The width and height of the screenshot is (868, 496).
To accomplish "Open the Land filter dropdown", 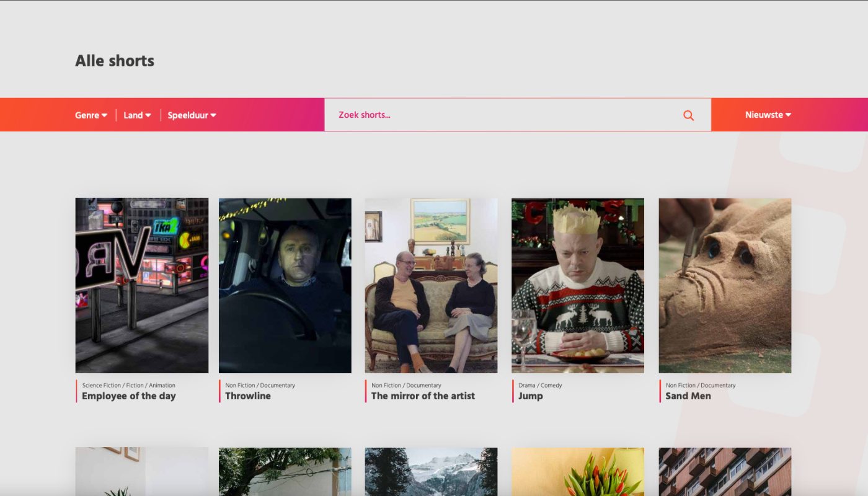I will pos(137,115).
